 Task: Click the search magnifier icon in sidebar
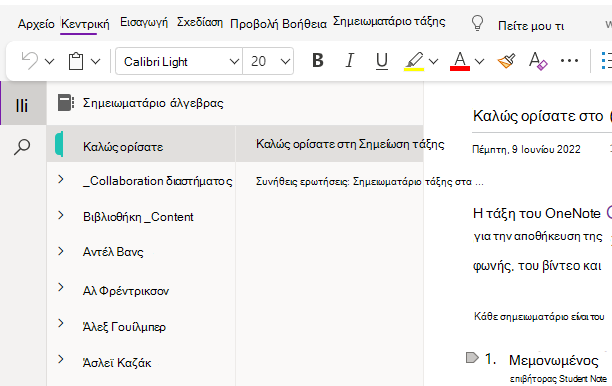point(22,147)
